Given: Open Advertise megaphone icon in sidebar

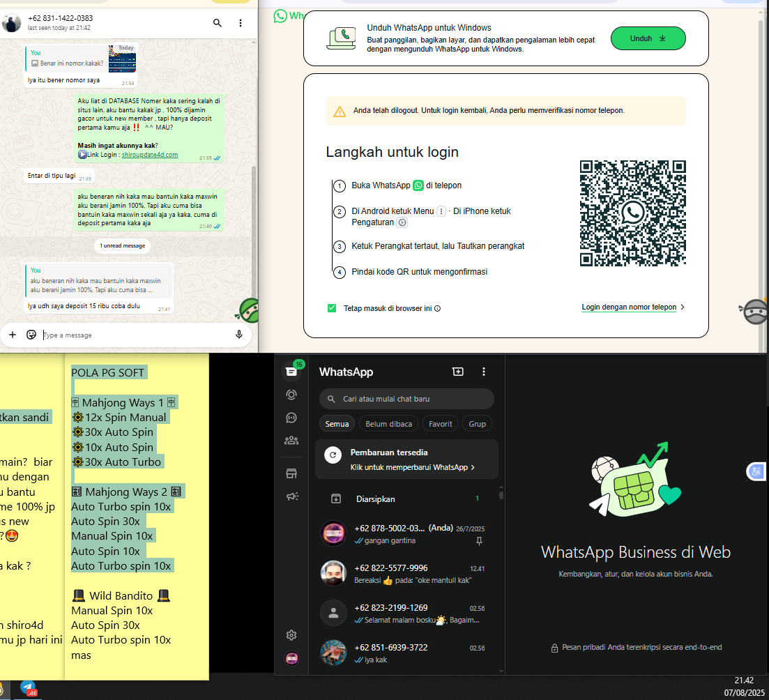Looking at the screenshot, I should (x=292, y=496).
